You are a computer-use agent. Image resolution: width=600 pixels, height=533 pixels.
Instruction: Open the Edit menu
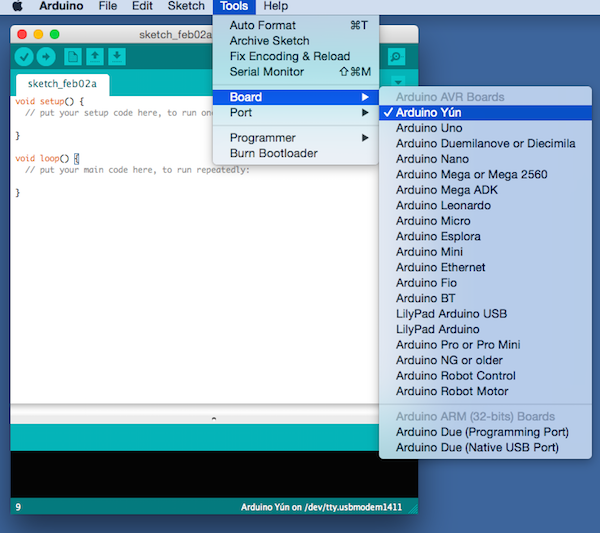(x=142, y=6)
